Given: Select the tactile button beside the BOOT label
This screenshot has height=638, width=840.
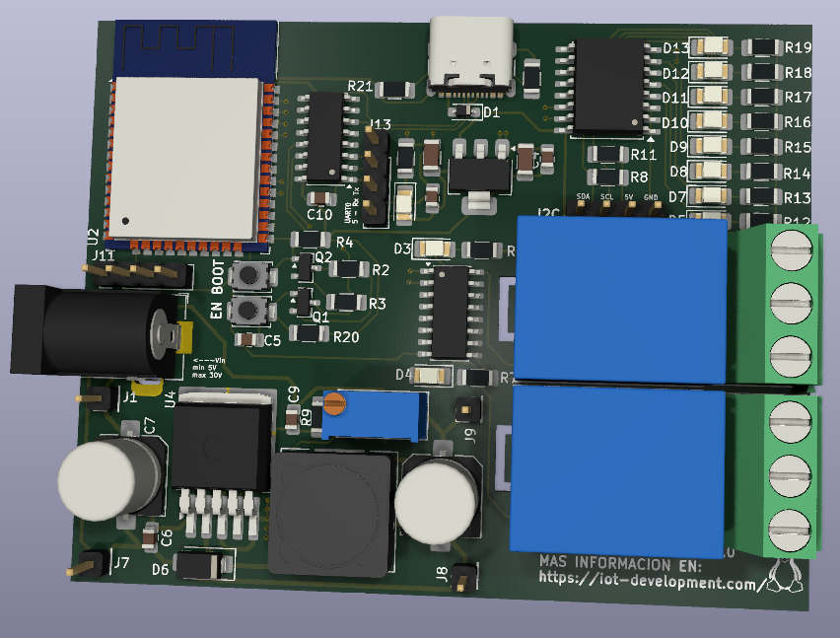Looking at the screenshot, I should [x=250, y=275].
